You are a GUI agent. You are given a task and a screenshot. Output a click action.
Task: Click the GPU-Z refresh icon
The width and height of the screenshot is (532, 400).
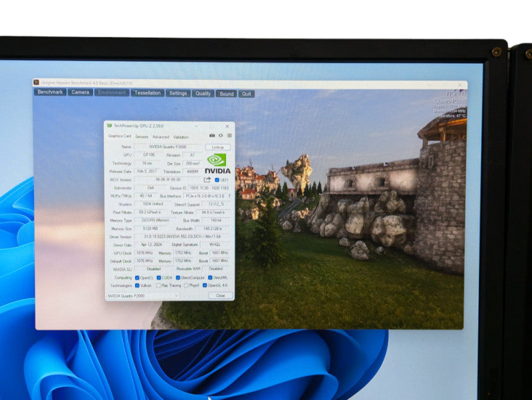click(x=221, y=136)
